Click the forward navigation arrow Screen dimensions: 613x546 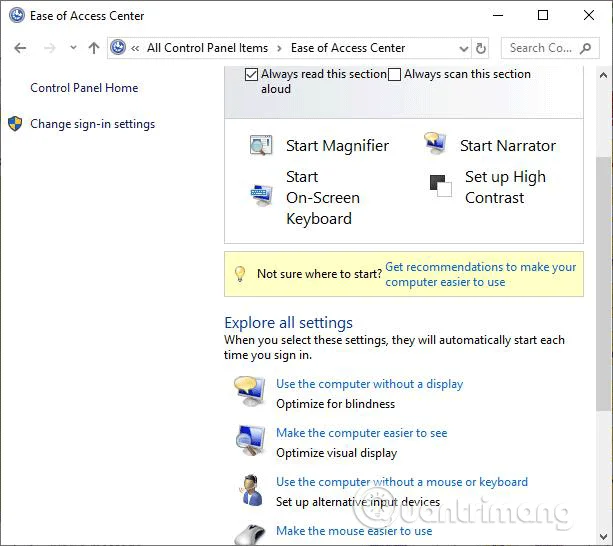(x=50, y=48)
